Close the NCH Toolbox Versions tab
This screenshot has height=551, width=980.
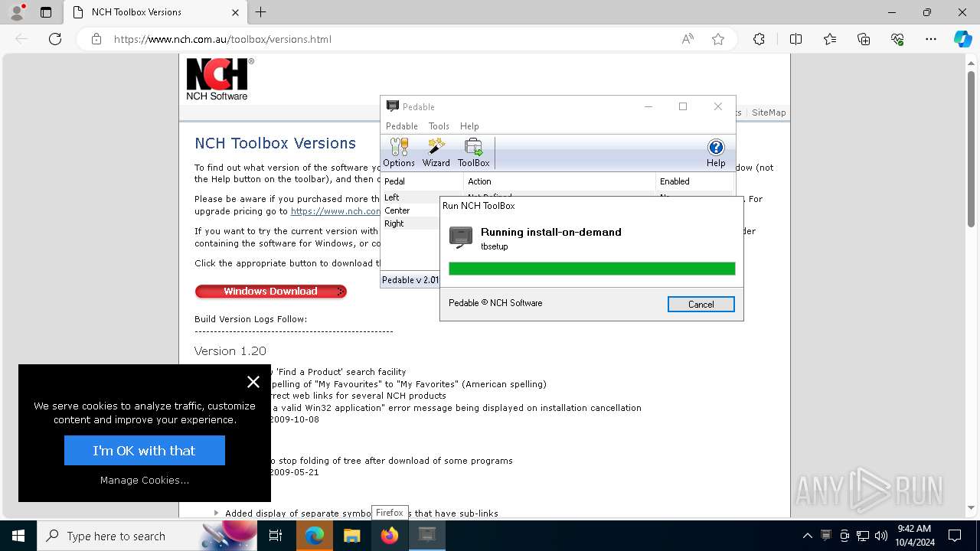[x=235, y=12]
